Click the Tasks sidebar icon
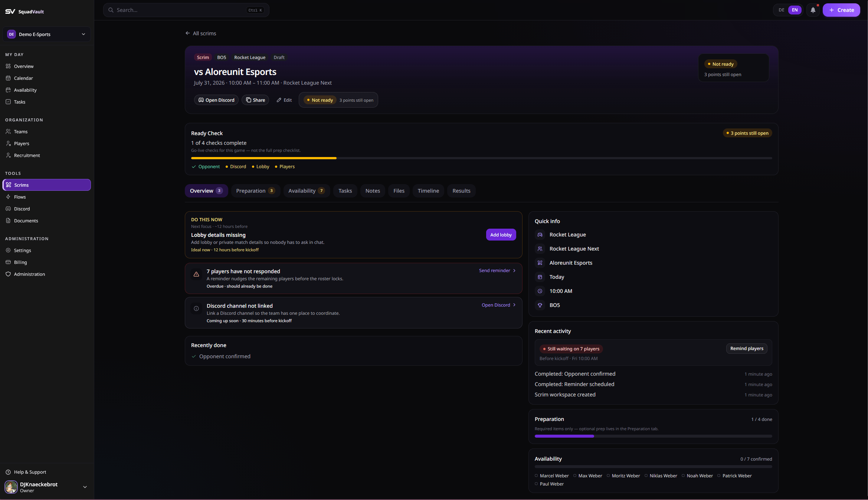 [8, 102]
